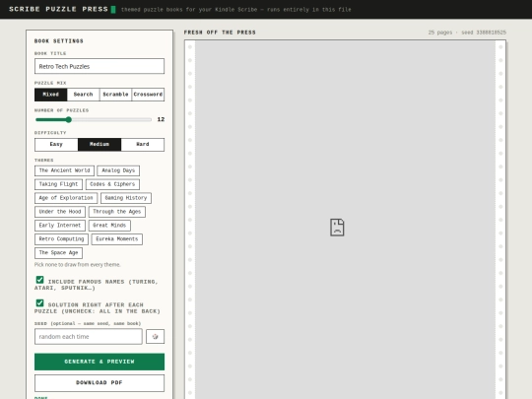Toggle The Ancient World theme

pyautogui.click(x=64, y=170)
